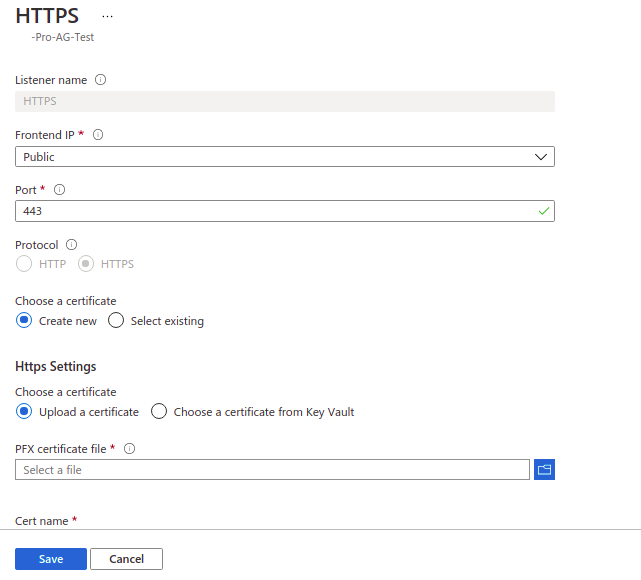The width and height of the screenshot is (641, 580).
Task: Click the disabled Listener name field
Action: pos(285,101)
